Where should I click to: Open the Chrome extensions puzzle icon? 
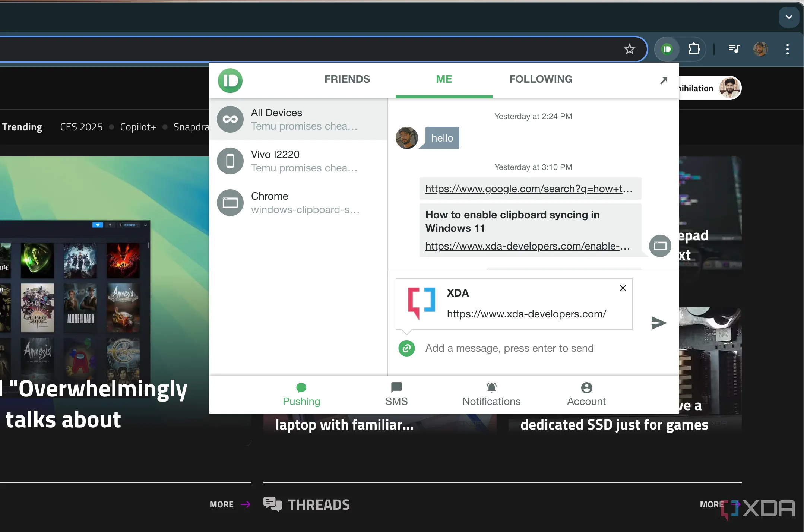pyautogui.click(x=694, y=49)
